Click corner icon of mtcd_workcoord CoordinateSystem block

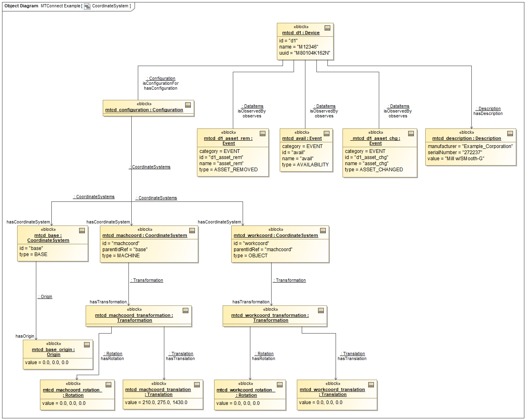point(323,230)
